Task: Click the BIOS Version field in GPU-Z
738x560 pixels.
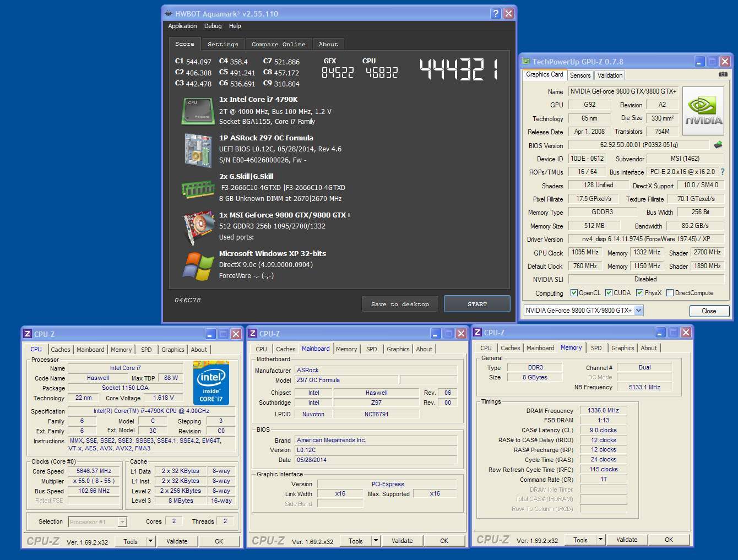Action: pyautogui.click(x=639, y=145)
